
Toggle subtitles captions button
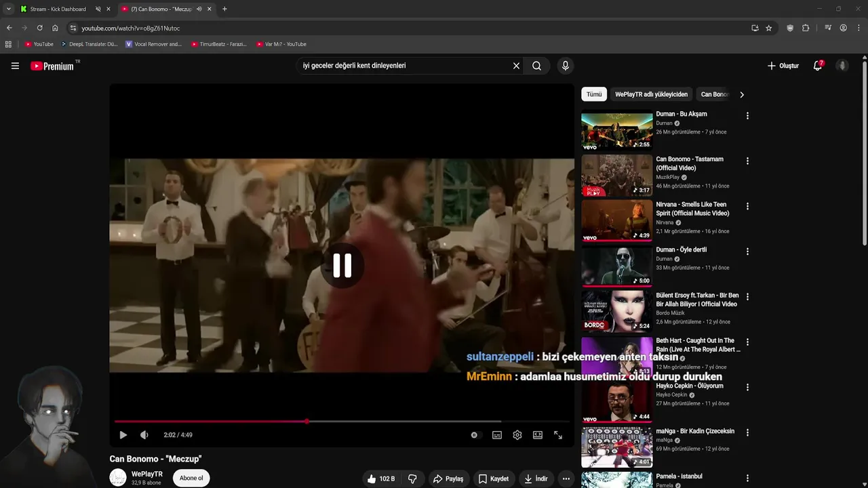click(497, 435)
